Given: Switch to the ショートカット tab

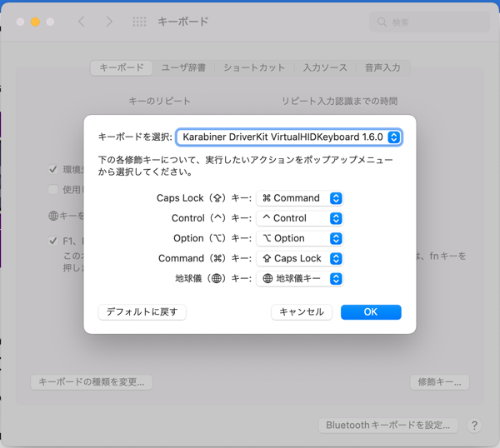Looking at the screenshot, I should click(253, 67).
